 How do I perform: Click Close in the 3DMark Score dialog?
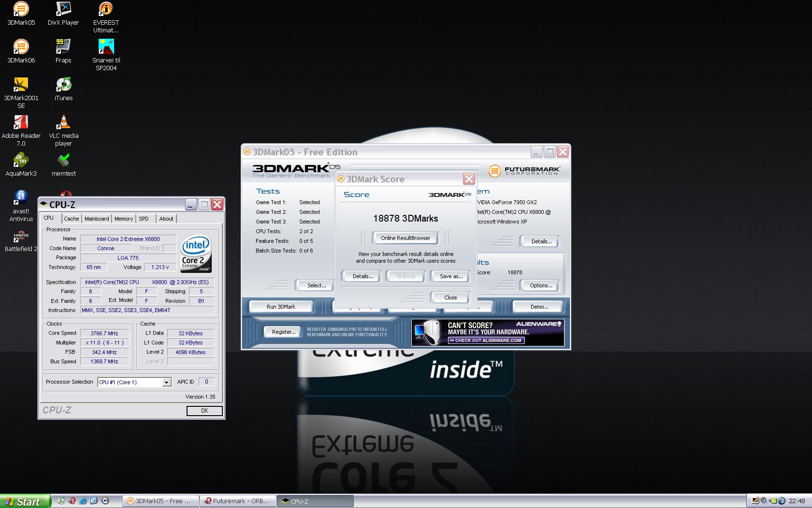[450, 298]
